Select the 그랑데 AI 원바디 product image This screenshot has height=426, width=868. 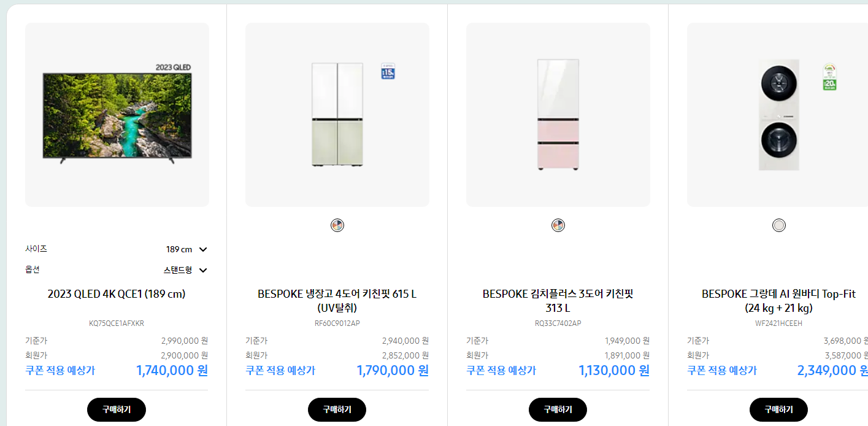pyautogui.click(x=778, y=114)
